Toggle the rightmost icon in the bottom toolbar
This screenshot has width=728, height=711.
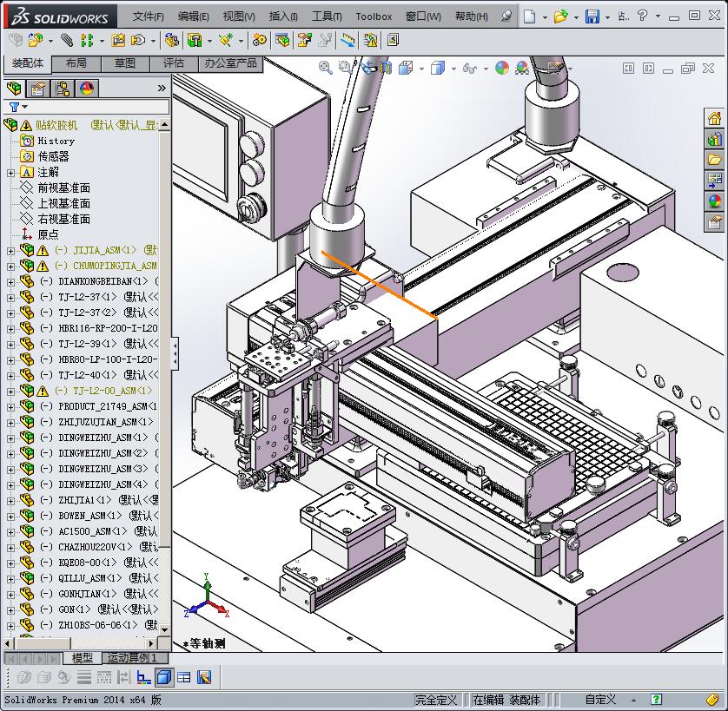[204, 677]
